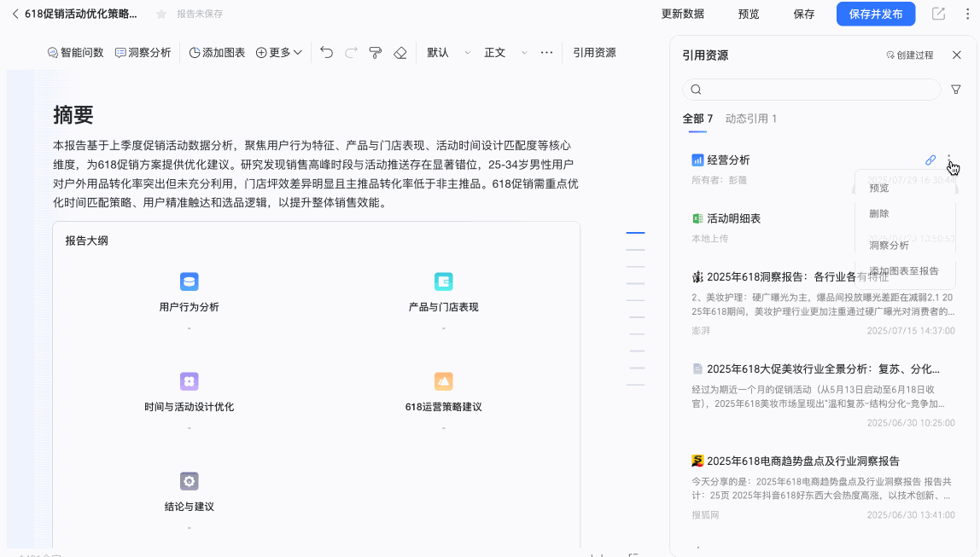
Task: Click the 时间与活动设计优化 outline icon
Action: click(189, 381)
